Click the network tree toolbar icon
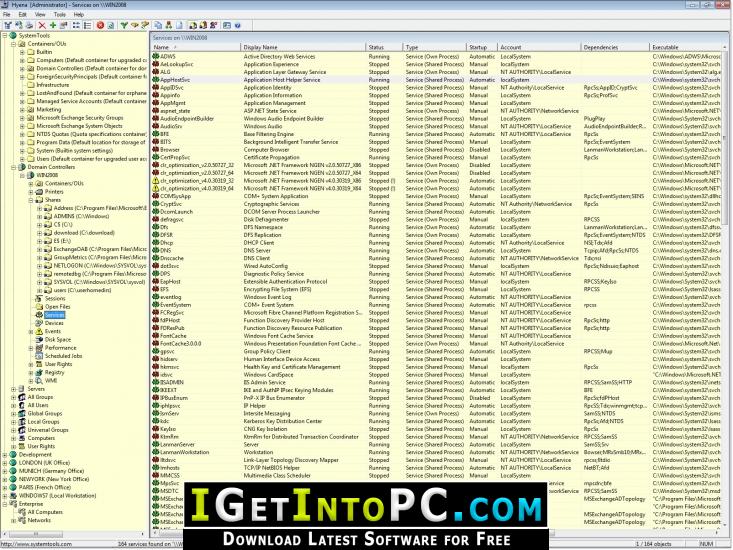Viewport: 733px width, 550px height. point(169,26)
